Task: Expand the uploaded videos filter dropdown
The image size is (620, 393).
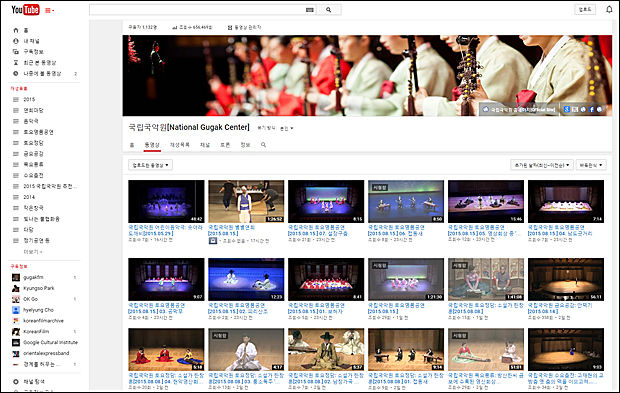Action: [x=150, y=165]
